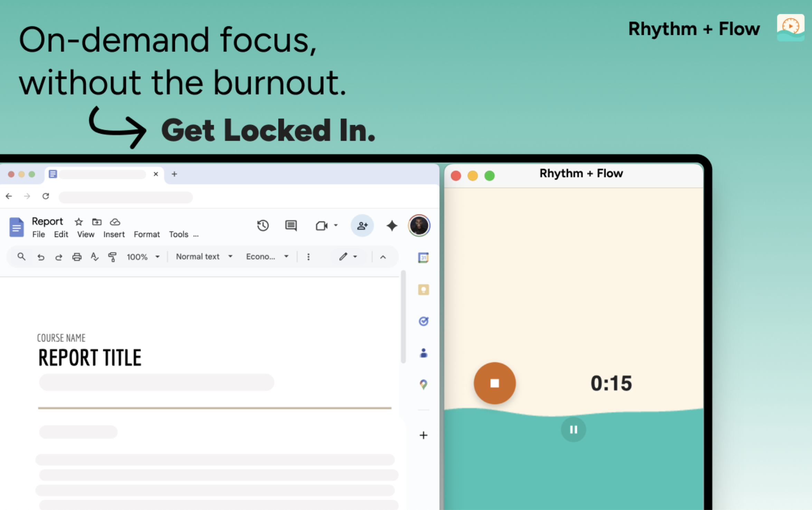Open Contacts side panel
Image resolution: width=812 pixels, height=510 pixels.
point(423,353)
